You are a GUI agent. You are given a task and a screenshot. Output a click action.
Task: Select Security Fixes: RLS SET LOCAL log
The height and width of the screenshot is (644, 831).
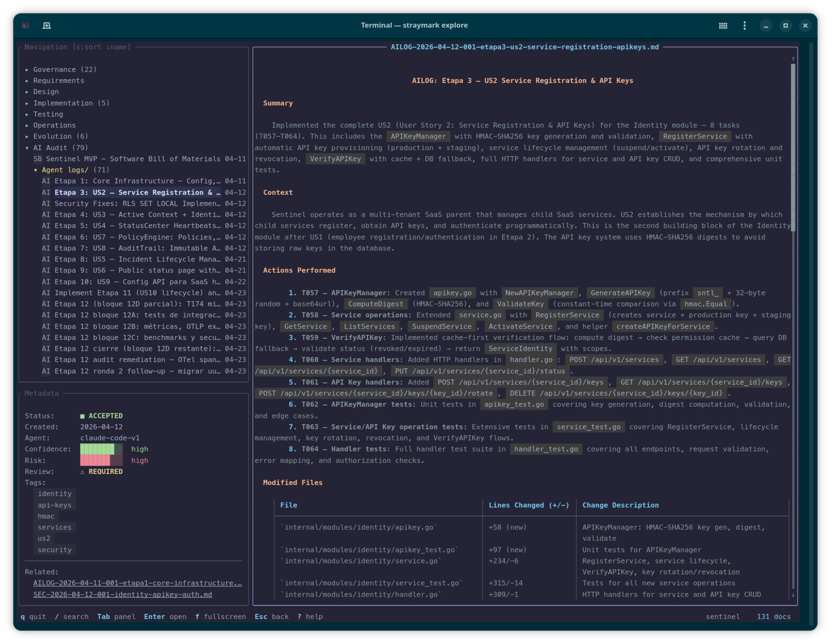coord(144,203)
